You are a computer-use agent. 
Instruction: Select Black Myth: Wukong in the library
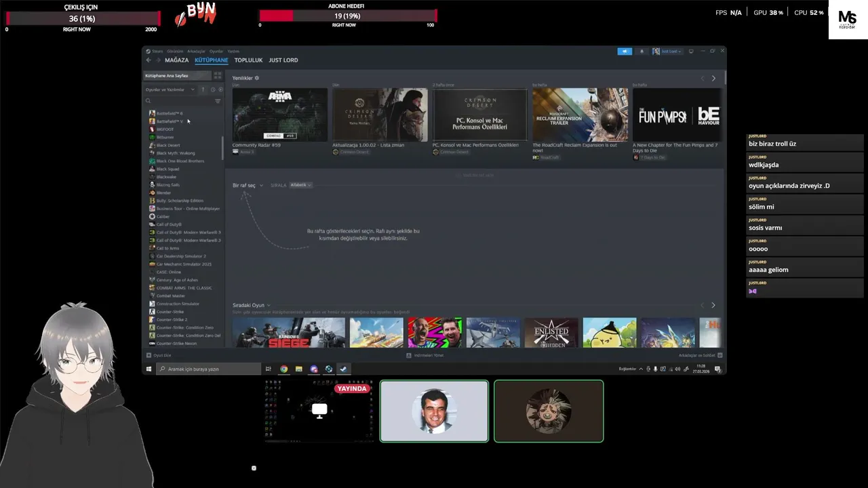[x=175, y=153]
